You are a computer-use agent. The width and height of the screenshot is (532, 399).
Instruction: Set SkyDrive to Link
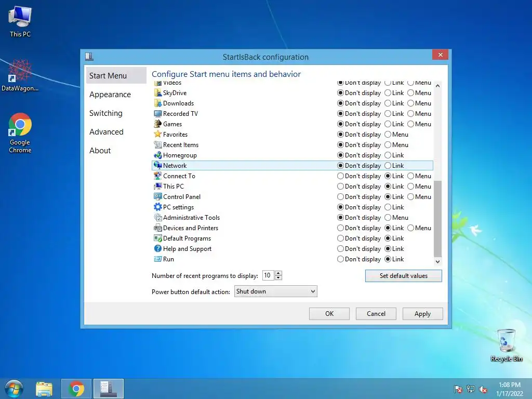(x=388, y=93)
